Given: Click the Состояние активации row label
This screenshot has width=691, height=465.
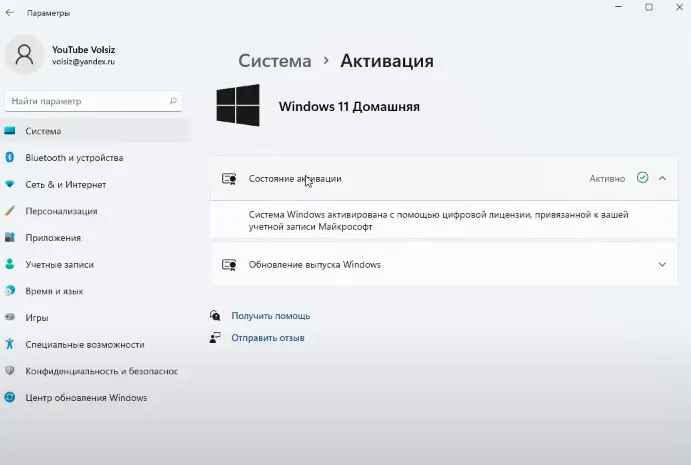Looking at the screenshot, I should [x=295, y=179].
